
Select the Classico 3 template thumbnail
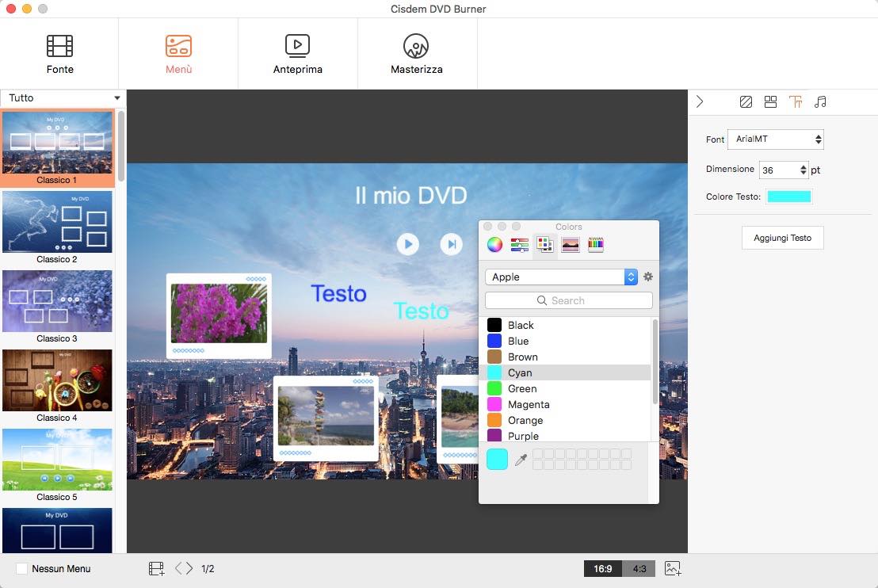[57, 301]
